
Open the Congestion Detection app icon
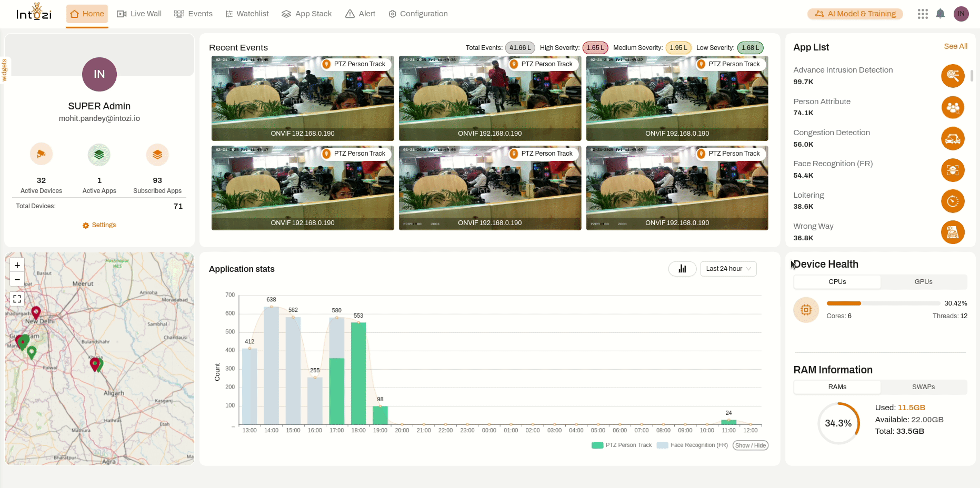(x=952, y=139)
